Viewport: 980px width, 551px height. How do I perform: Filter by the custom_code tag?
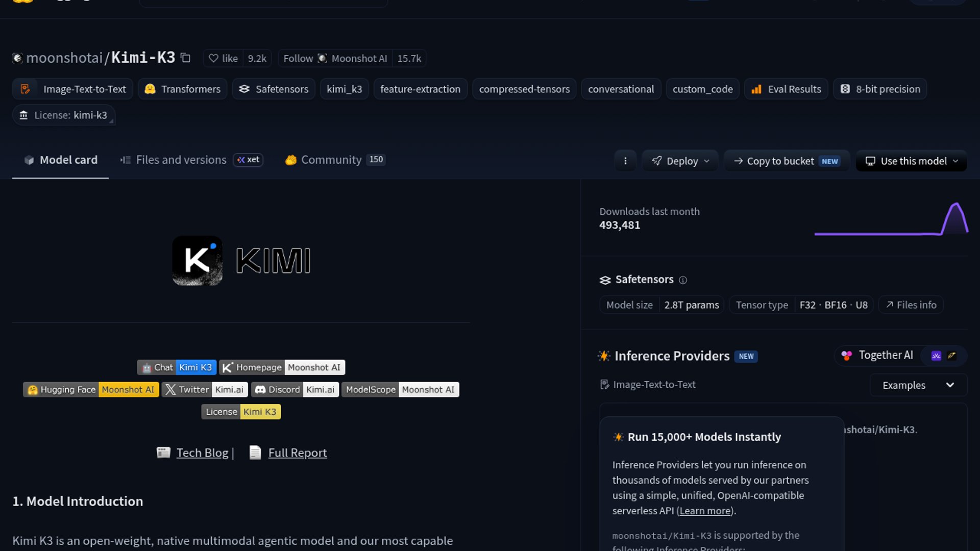(x=702, y=89)
